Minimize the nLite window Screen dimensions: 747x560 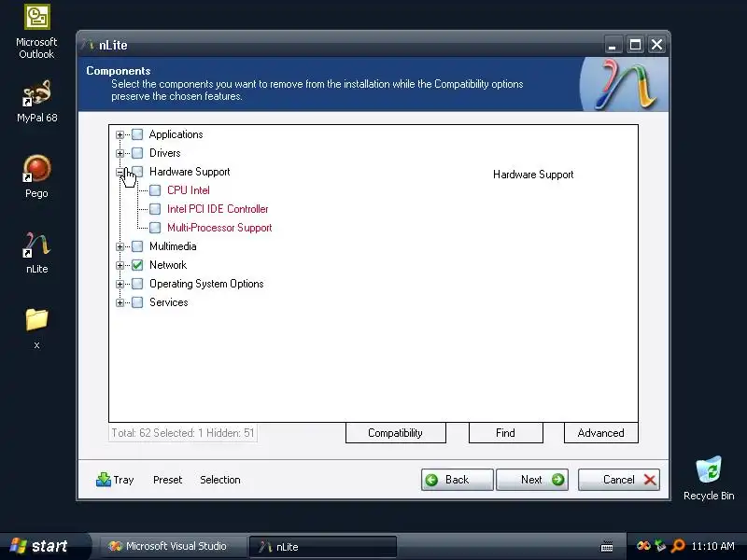613,45
